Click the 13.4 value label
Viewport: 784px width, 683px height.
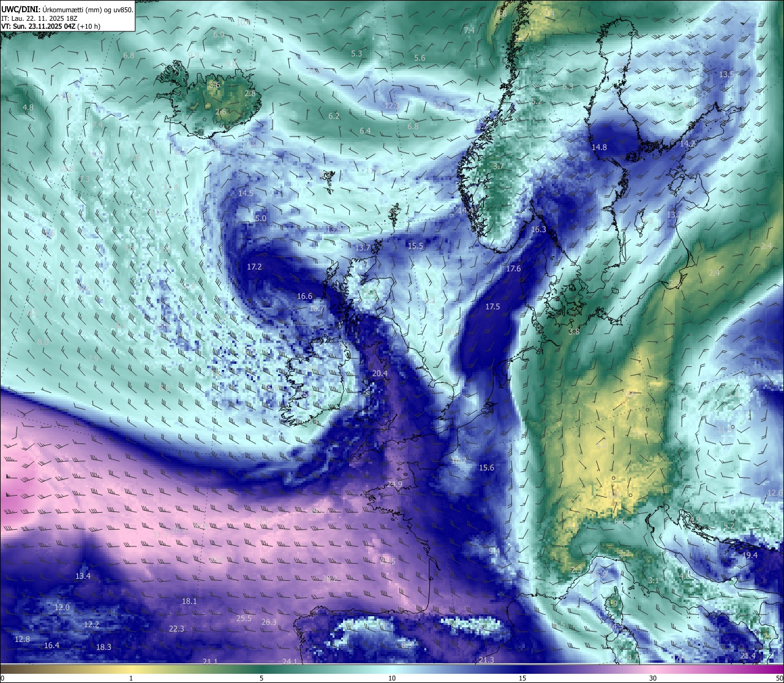tap(83, 576)
